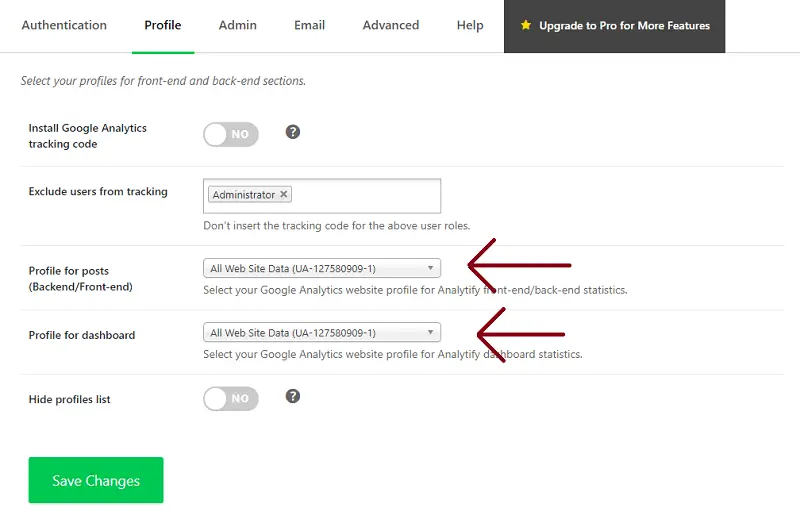This screenshot has height=523, width=800.
Task: Switch to the Admin tab
Action: pyautogui.click(x=238, y=25)
